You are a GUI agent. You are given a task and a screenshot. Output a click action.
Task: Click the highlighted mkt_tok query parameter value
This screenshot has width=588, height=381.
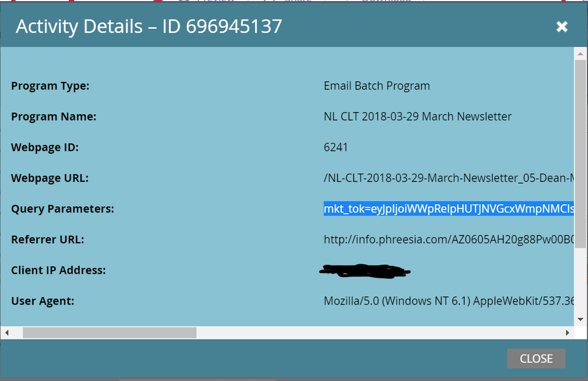coord(448,209)
